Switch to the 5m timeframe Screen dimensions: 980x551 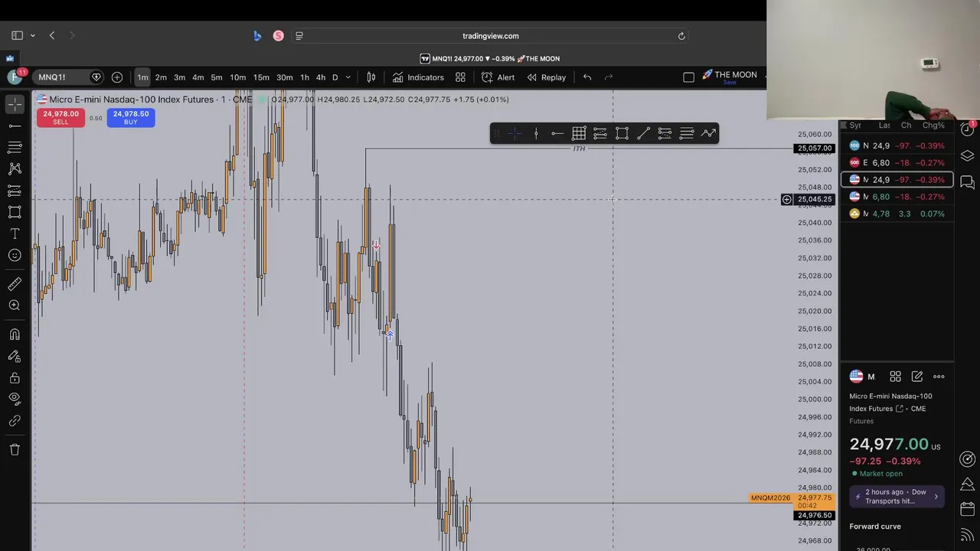click(x=217, y=77)
